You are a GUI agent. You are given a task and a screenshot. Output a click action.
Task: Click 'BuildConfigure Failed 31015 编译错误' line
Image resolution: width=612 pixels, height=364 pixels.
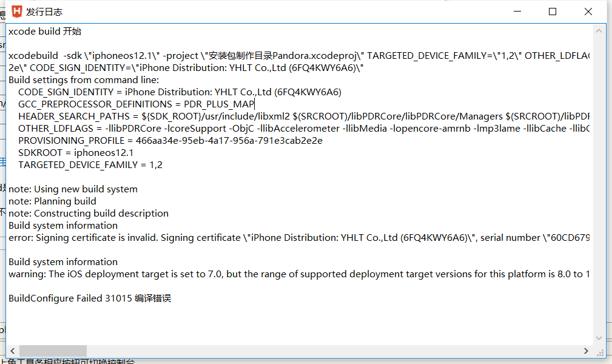click(90, 298)
